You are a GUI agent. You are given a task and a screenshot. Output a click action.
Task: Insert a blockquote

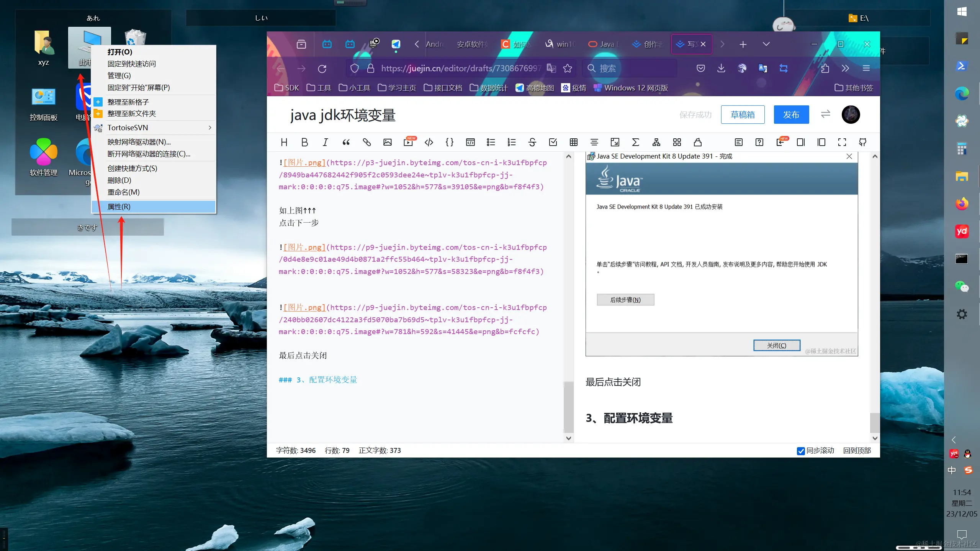[x=346, y=142]
